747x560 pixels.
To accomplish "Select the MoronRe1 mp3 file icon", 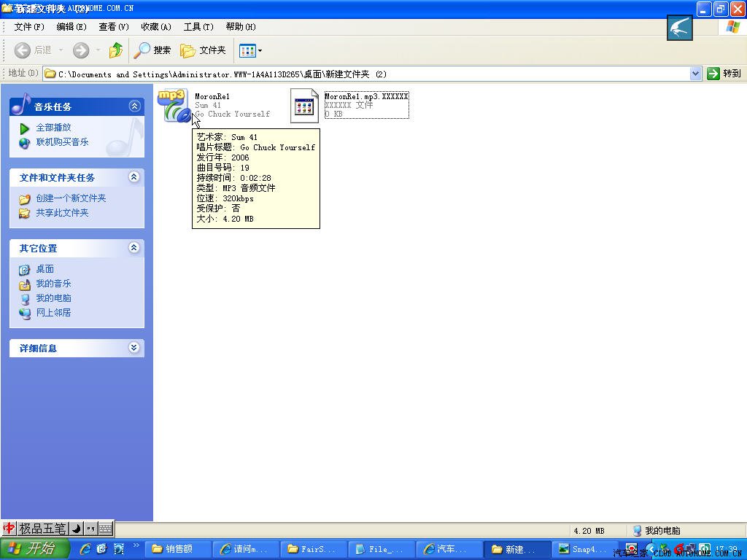I will (173, 106).
